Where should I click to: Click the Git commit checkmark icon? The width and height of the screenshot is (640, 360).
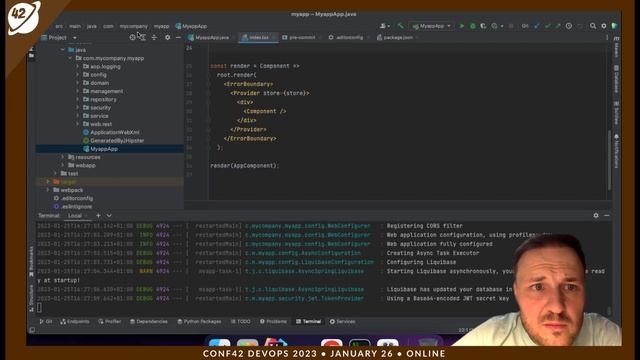coord(547,26)
